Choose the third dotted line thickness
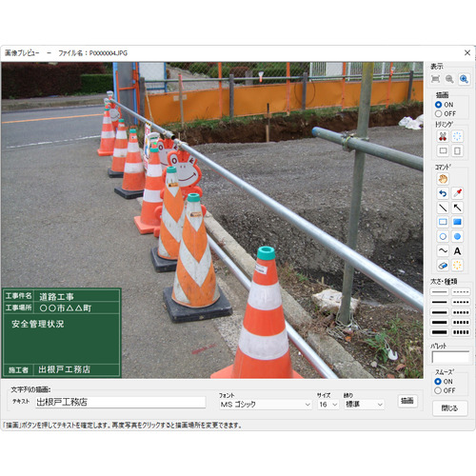The width and height of the screenshot is (476, 476). coord(461,312)
